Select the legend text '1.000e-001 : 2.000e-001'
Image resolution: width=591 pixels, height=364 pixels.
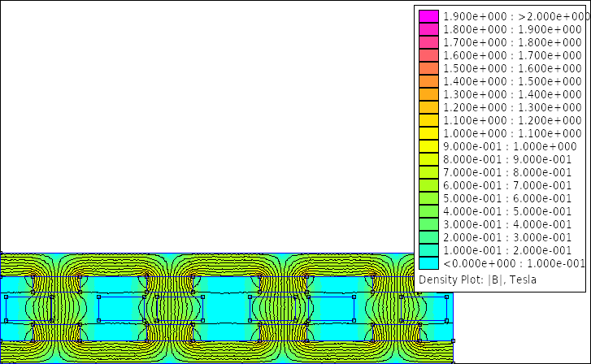click(507, 250)
